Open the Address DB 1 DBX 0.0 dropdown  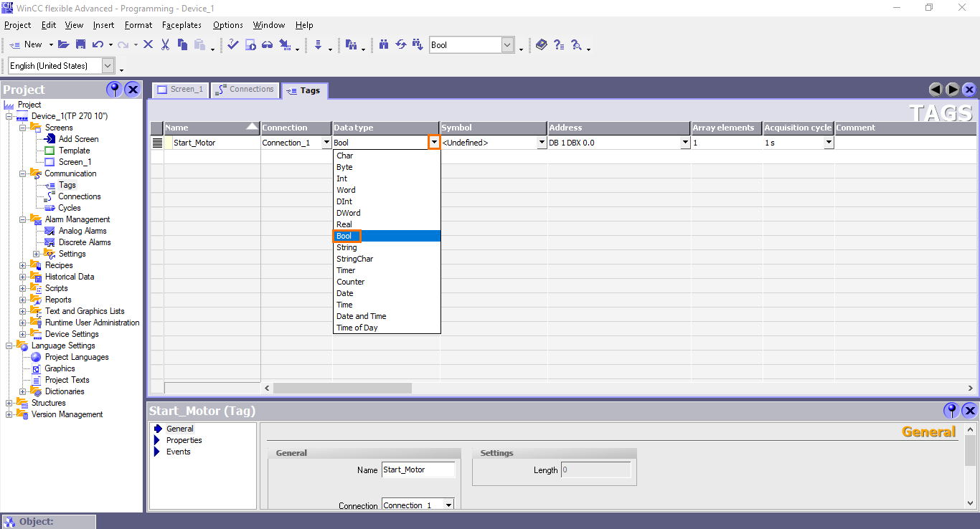[x=685, y=143]
